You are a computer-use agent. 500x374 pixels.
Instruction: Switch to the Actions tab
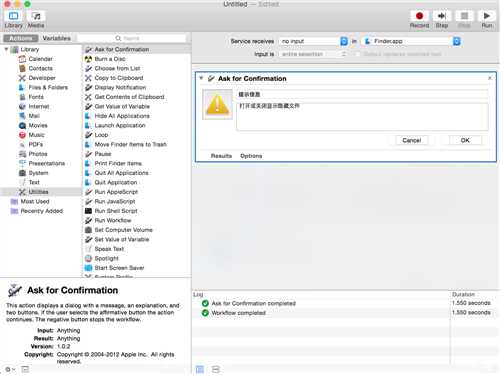click(21, 38)
